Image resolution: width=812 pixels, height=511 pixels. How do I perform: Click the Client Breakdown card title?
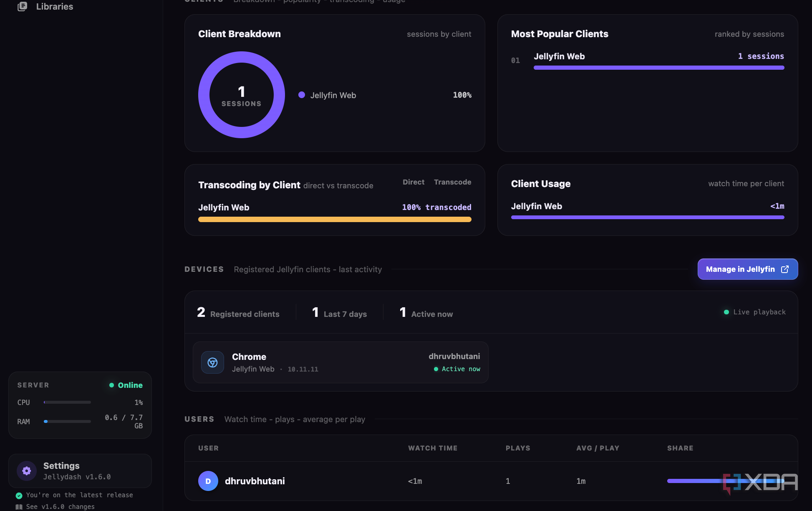(240, 34)
